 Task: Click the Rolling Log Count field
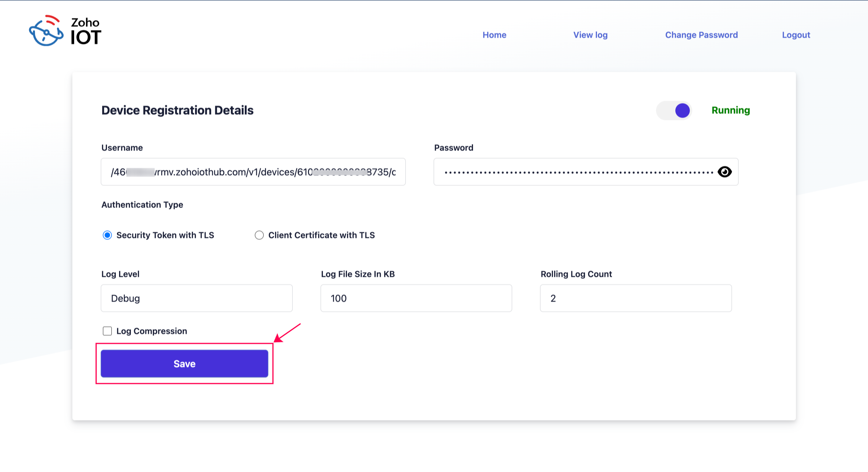(636, 298)
